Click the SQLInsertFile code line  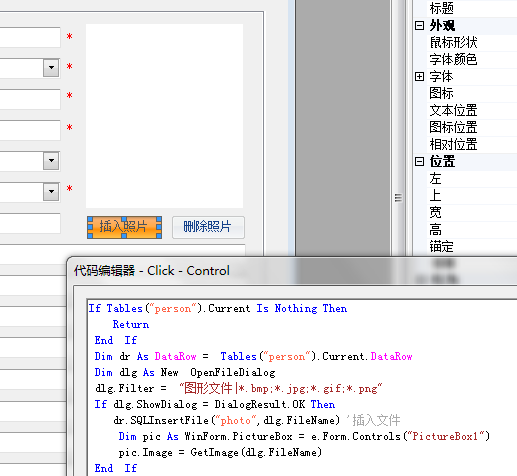[257, 420]
